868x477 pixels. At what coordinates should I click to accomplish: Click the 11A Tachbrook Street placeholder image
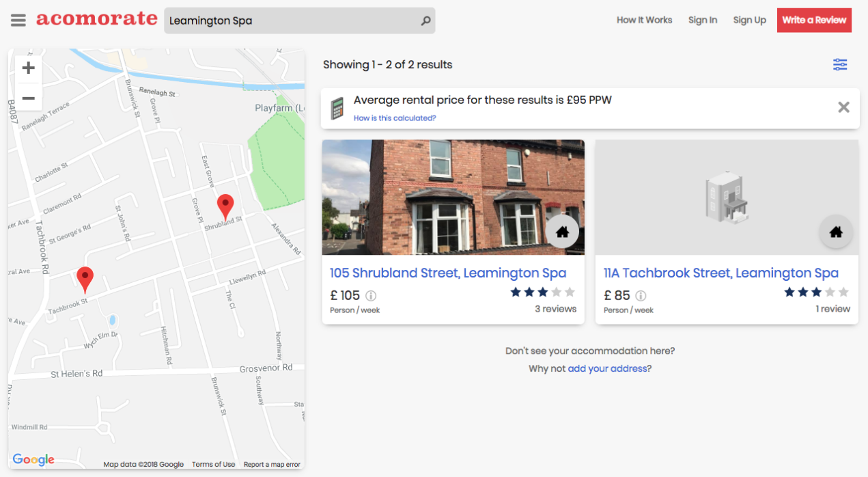[x=727, y=197]
